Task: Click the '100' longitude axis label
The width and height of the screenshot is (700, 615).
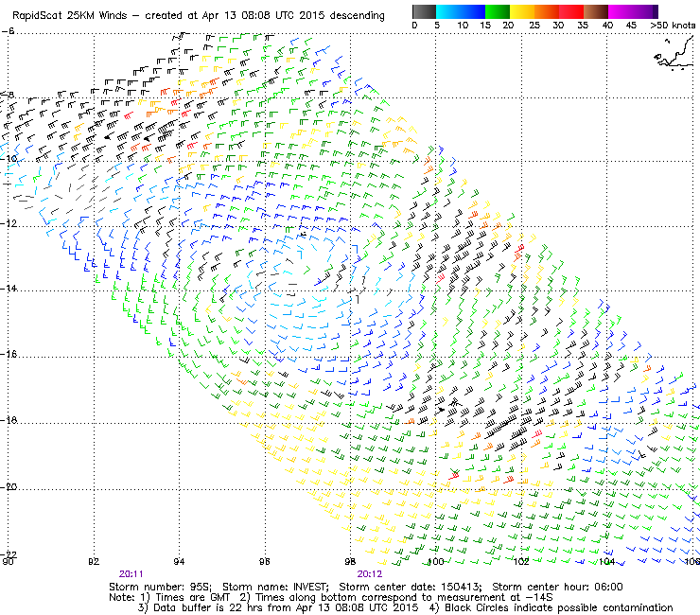Action: (436, 561)
